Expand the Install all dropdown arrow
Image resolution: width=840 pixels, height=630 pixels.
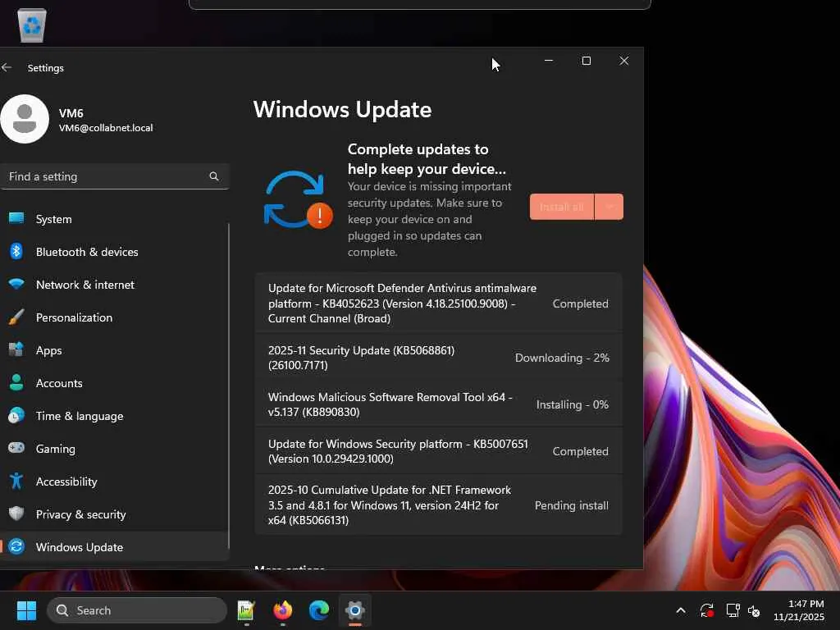609,207
